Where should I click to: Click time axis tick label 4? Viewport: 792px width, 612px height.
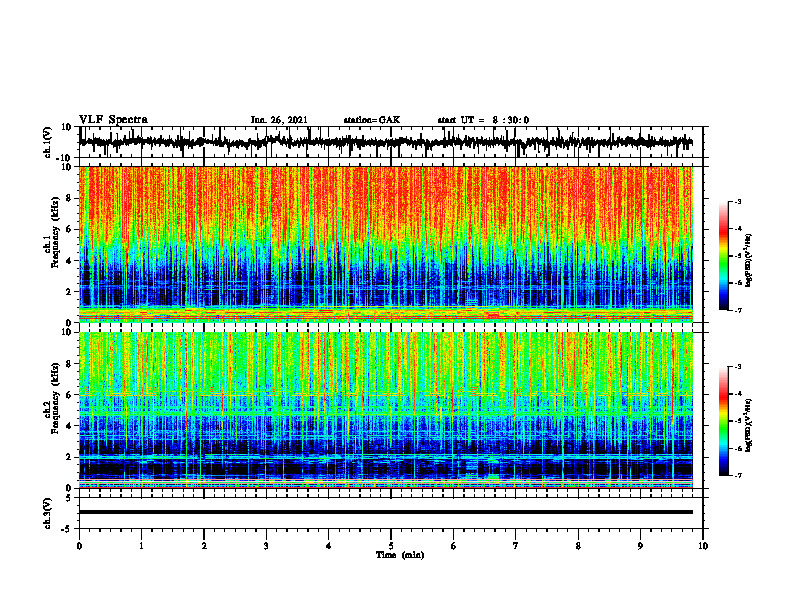tap(329, 546)
